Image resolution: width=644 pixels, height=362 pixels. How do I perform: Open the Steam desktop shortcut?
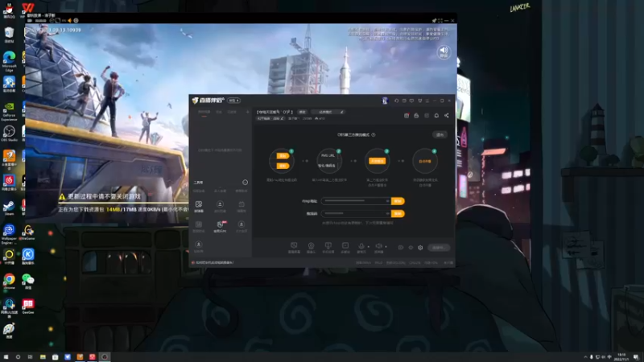9,208
